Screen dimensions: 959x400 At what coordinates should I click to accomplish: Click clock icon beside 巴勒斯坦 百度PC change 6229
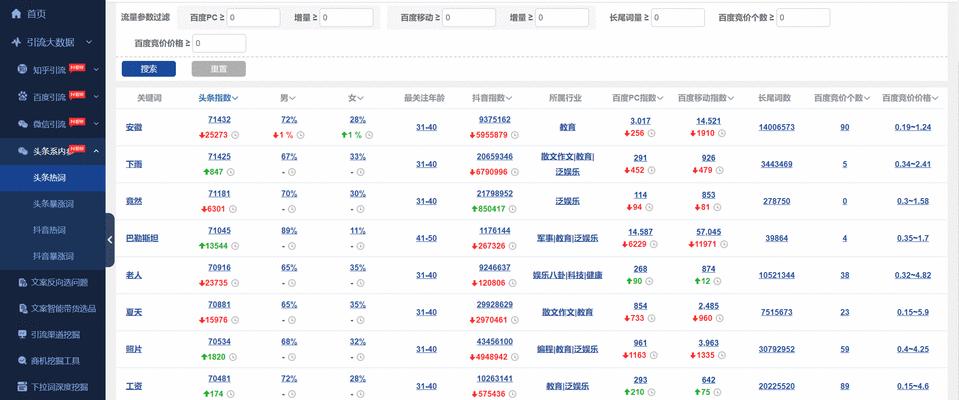pos(654,245)
